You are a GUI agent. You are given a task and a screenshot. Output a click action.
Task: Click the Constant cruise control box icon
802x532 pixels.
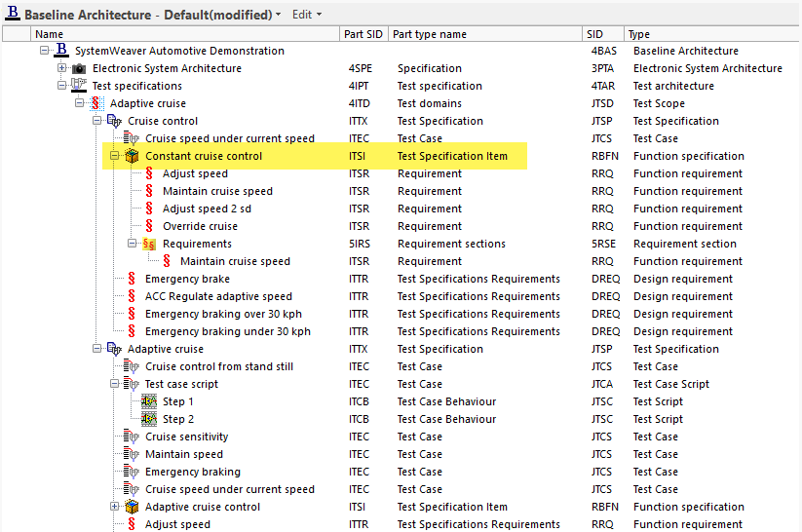tap(132, 156)
